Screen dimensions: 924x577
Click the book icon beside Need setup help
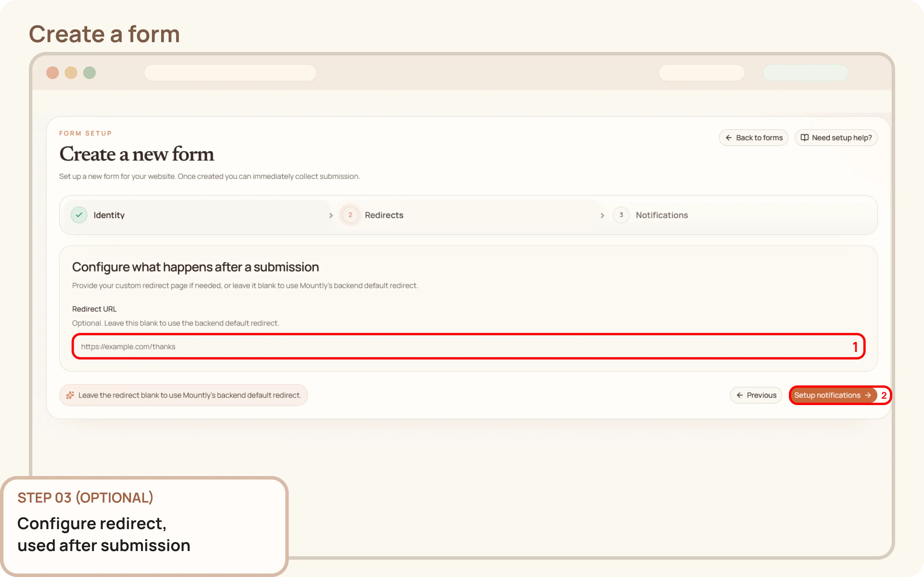coord(805,138)
